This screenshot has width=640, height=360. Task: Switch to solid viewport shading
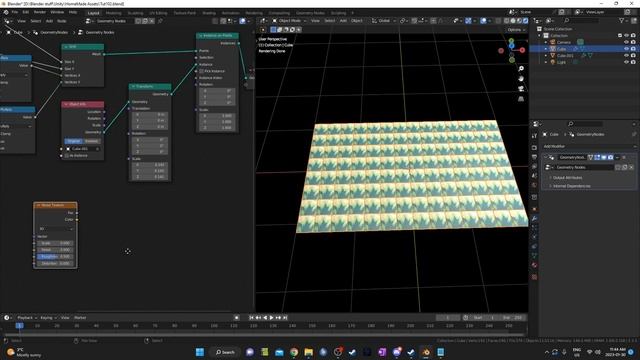tap(513, 21)
